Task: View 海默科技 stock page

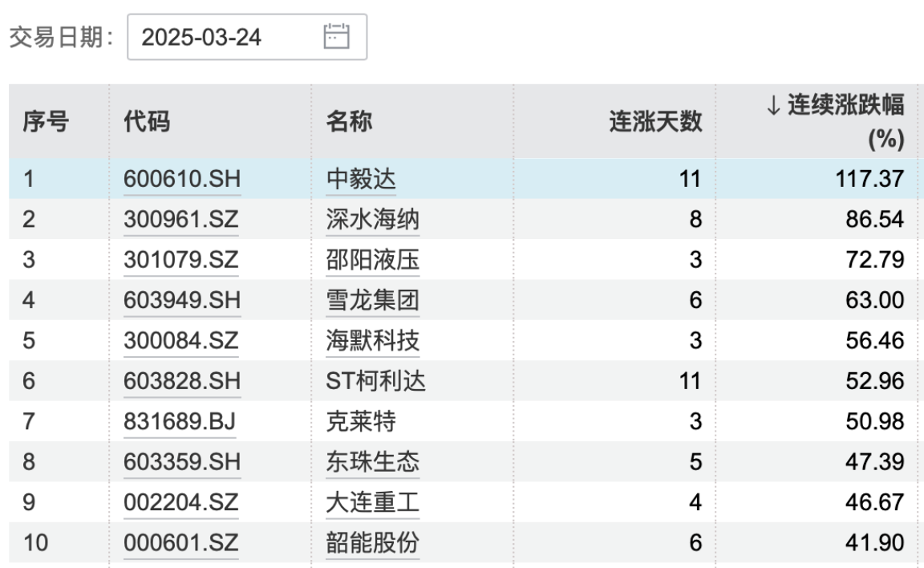Action: coord(372,341)
